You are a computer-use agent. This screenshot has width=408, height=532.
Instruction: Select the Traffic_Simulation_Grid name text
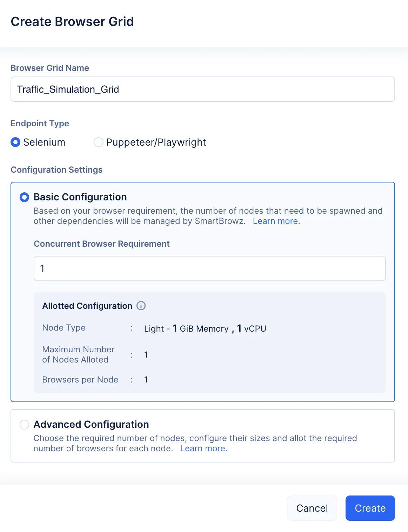click(x=68, y=89)
